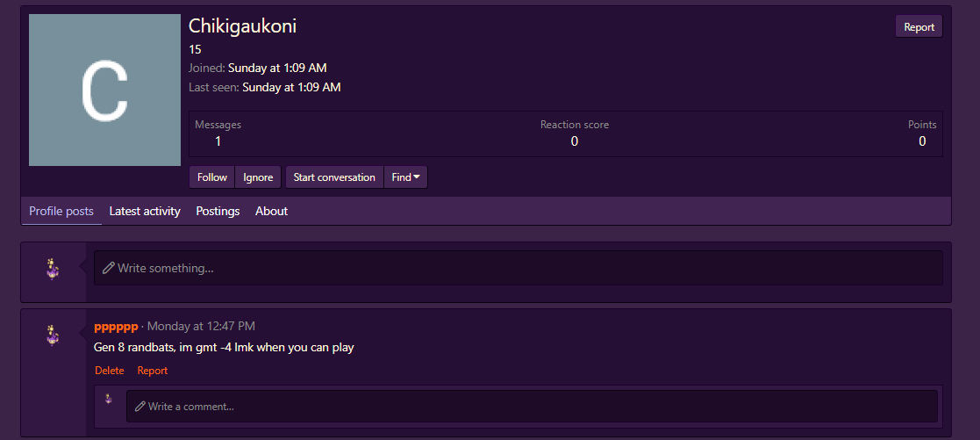Click the pencil icon in Write something field
Viewport: 980px width, 440px height.
(108, 268)
